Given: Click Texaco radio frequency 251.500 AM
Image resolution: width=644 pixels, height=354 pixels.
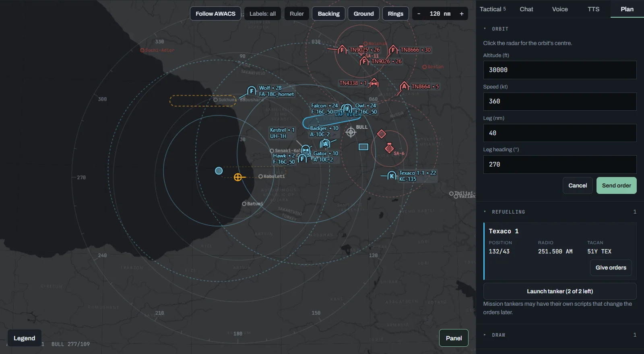Looking at the screenshot, I should click(x=555, y=251).
